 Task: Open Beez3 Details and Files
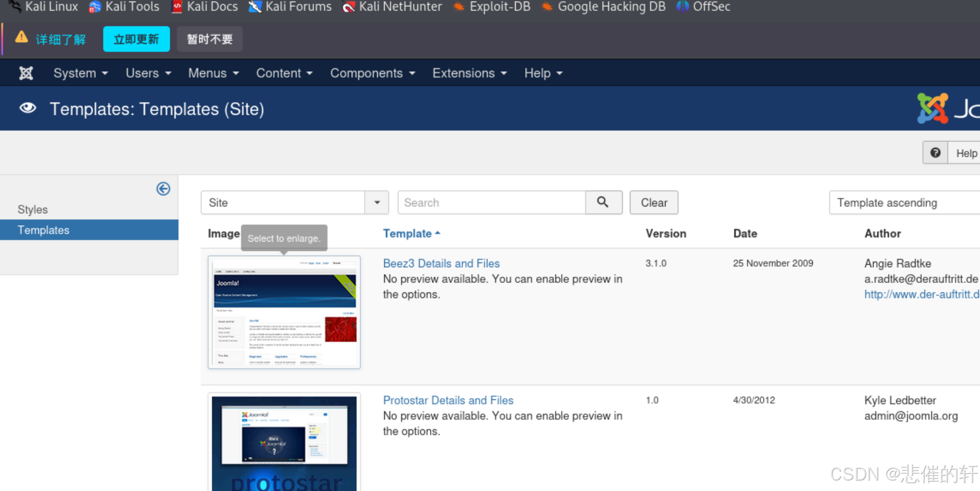pyautogui.click(x=441, y=263)
